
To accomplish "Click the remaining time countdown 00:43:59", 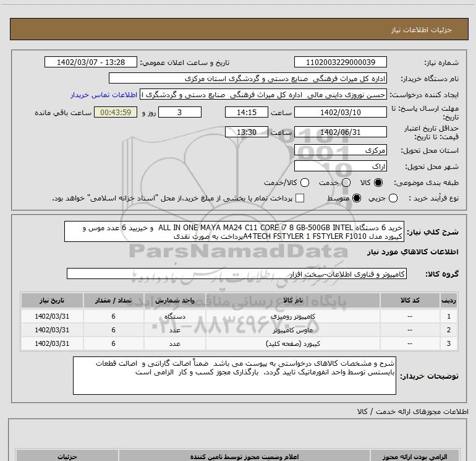I will pos(116,112).
